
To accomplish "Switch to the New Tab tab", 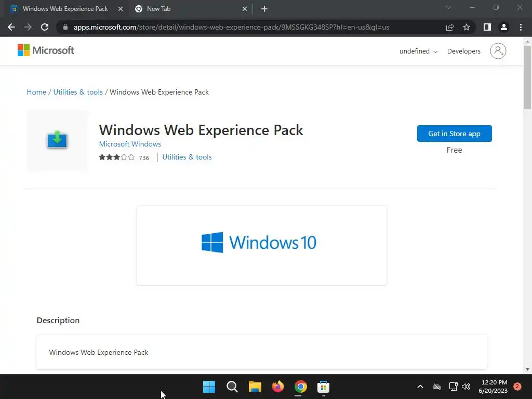I will 191,9.
